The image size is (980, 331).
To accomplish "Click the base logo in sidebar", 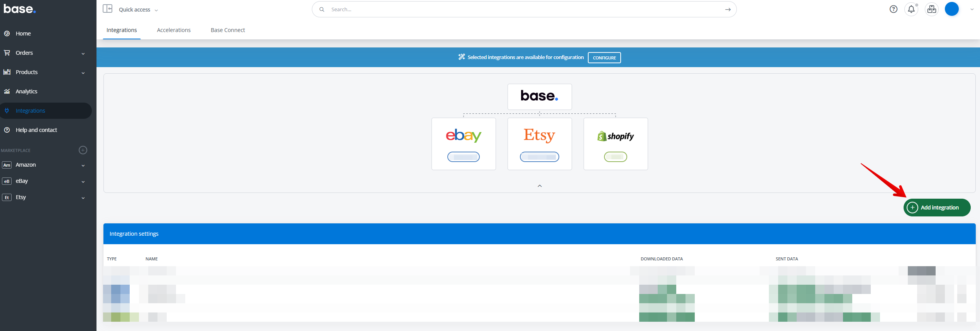I will (x=20, y=9).
